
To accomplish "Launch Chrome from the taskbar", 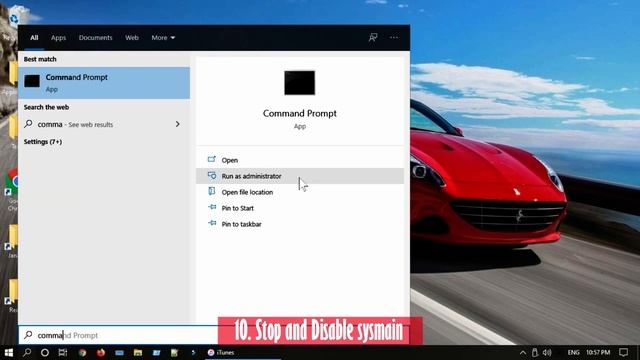I will (82, 352).
